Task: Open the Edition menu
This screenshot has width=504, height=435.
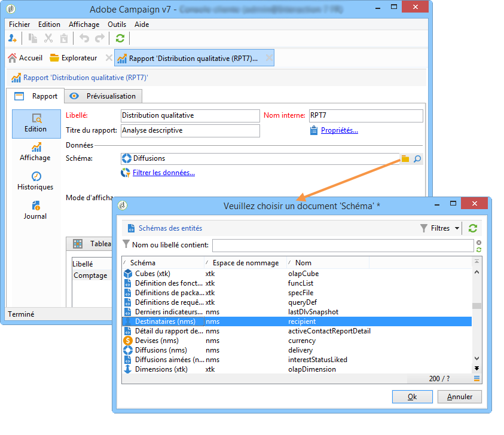Action: (49, 24)
